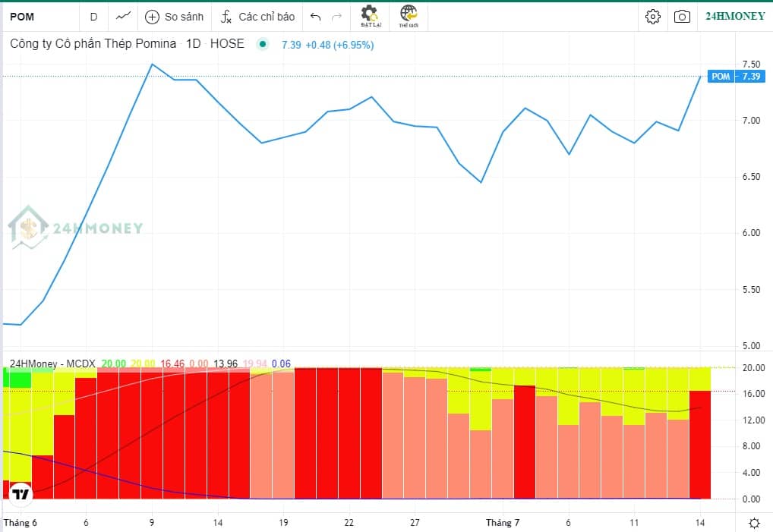Redo the chart action
Image resolution: width=773 pixels, height=532 pixels.
[337, 17]
